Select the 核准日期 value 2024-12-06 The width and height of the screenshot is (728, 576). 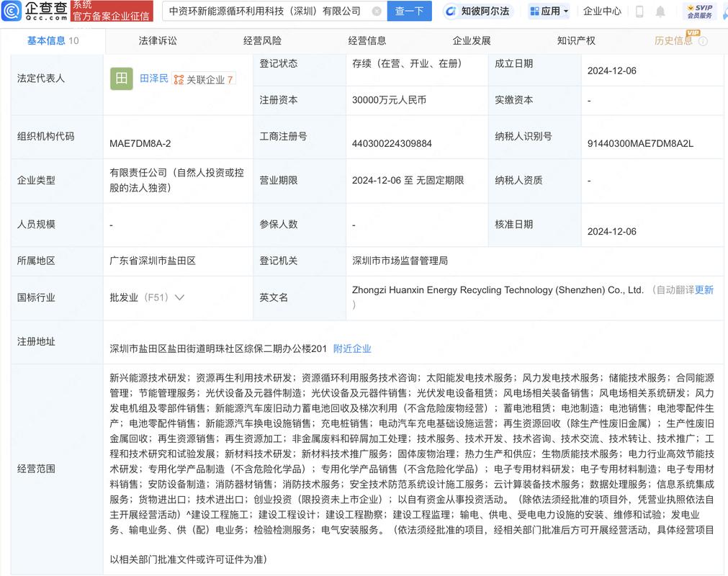pyautogui.click(x=612, y=231)
